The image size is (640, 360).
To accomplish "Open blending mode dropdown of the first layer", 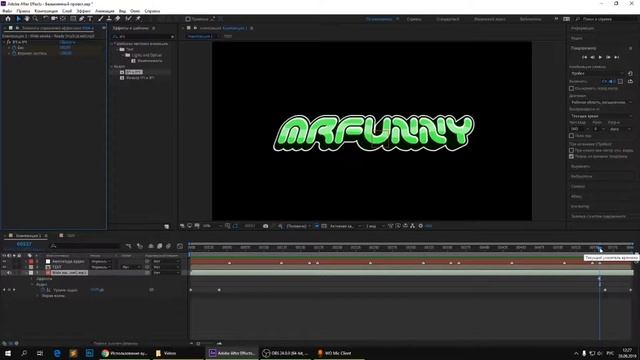I will 101,261.
